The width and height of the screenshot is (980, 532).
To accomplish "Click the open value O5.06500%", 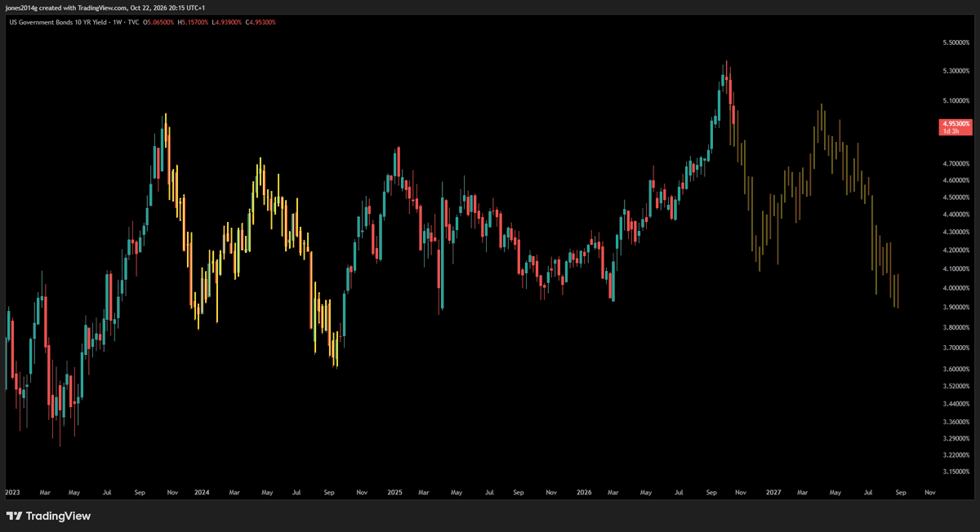I will pos(158,22).
